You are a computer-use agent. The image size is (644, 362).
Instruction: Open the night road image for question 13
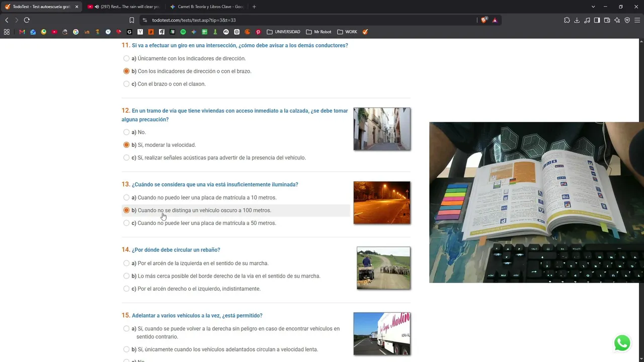point(382,203)
